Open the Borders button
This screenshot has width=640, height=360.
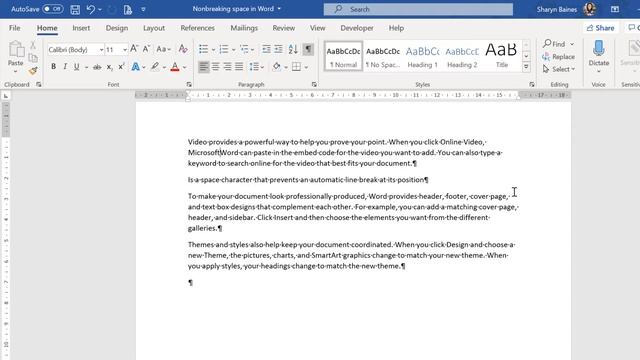pos(297,67)
